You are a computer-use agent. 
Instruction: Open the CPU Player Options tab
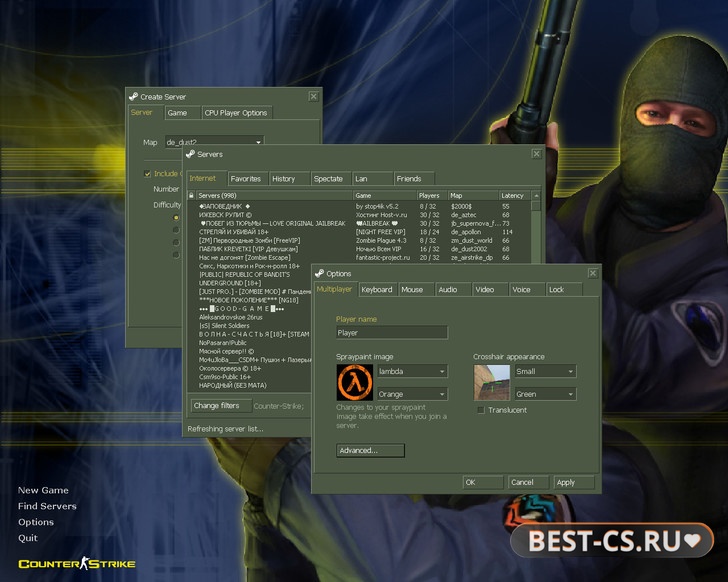(x=237, y=113)
